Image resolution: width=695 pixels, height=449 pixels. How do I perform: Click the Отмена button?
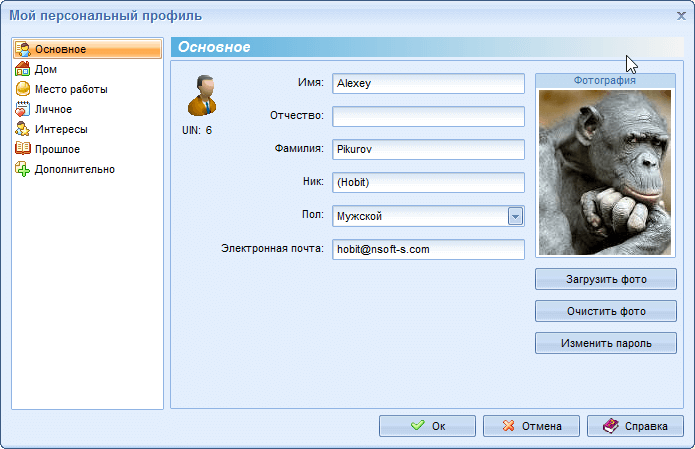531,426
